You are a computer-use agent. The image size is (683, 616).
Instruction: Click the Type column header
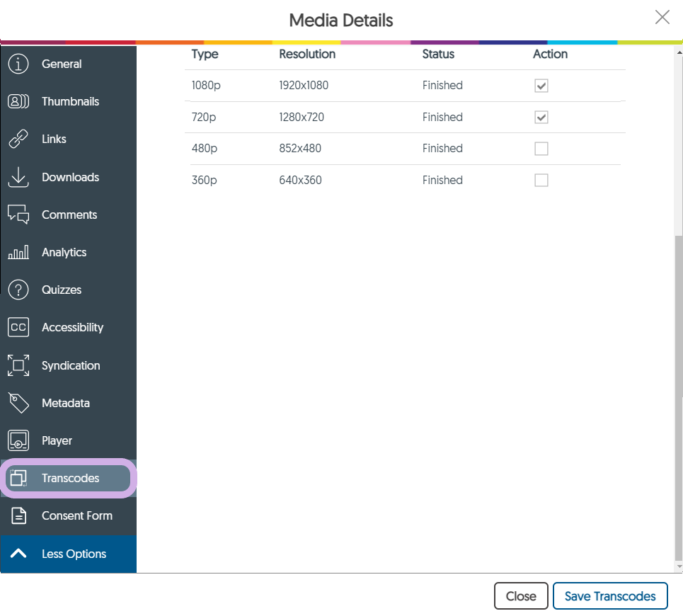[205, 55]
